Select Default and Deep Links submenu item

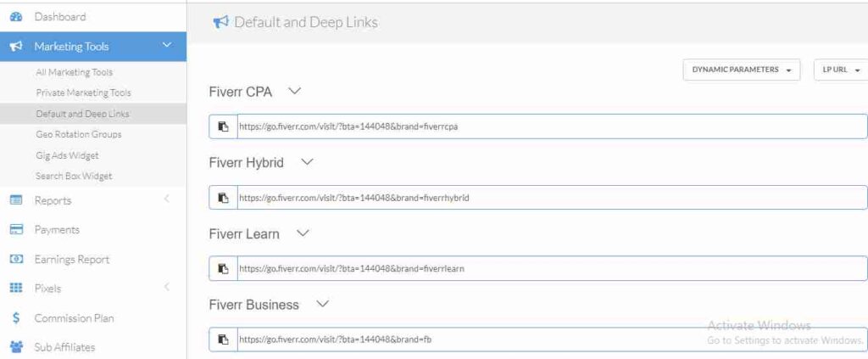click(93, 114)
